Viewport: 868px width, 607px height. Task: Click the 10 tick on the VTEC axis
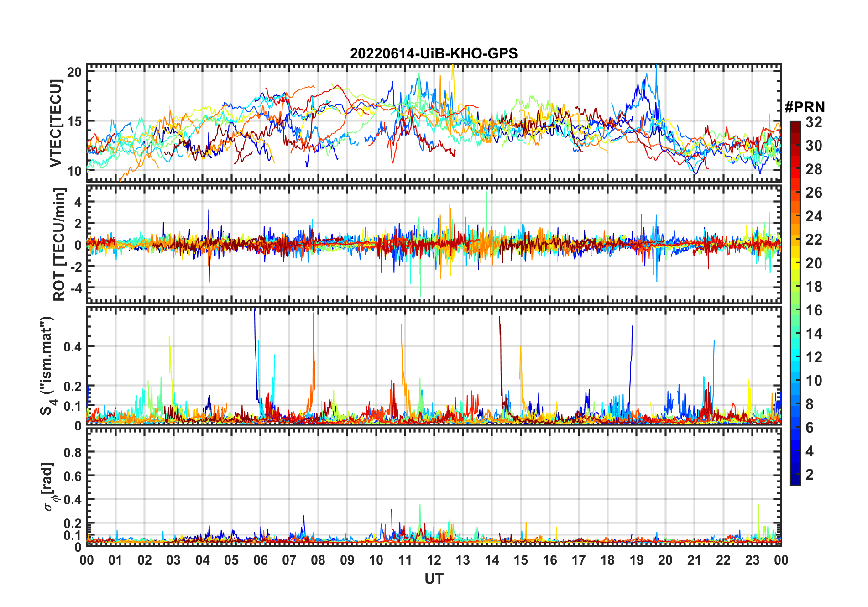[74, 171]
